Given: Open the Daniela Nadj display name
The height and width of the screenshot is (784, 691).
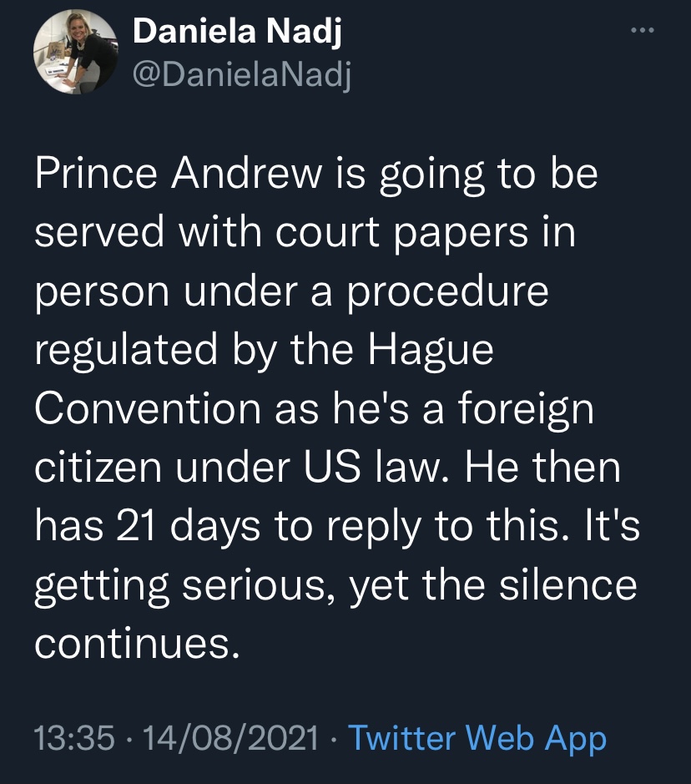Looking at the screenshot, I should [237, 32].
